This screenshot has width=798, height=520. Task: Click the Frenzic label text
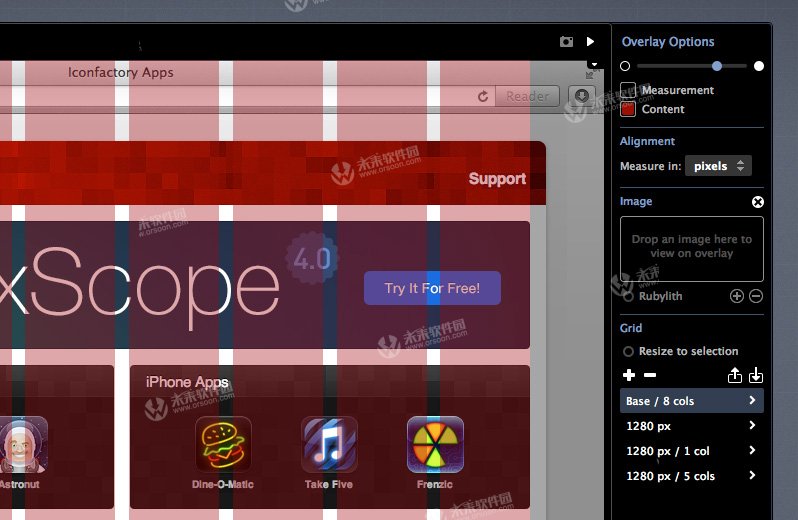tap(435, 484)
